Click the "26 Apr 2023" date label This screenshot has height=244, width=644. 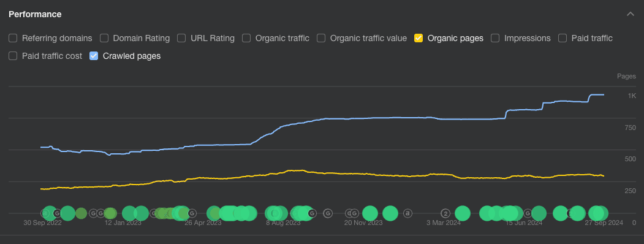203,223
